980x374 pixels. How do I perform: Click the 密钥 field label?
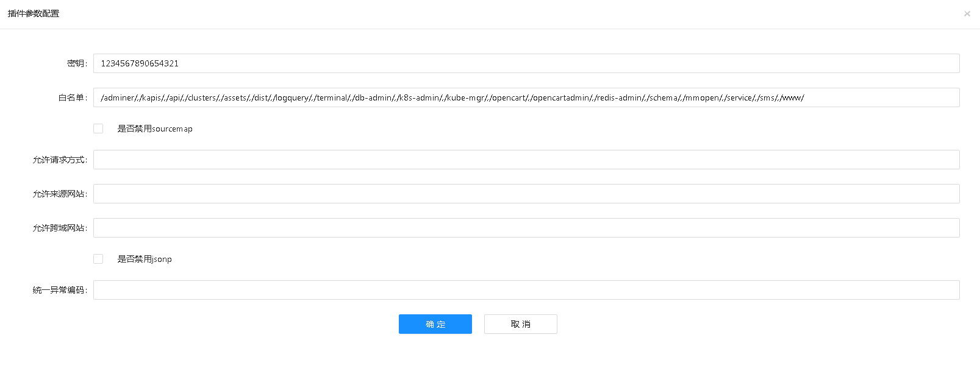(77, 63)
